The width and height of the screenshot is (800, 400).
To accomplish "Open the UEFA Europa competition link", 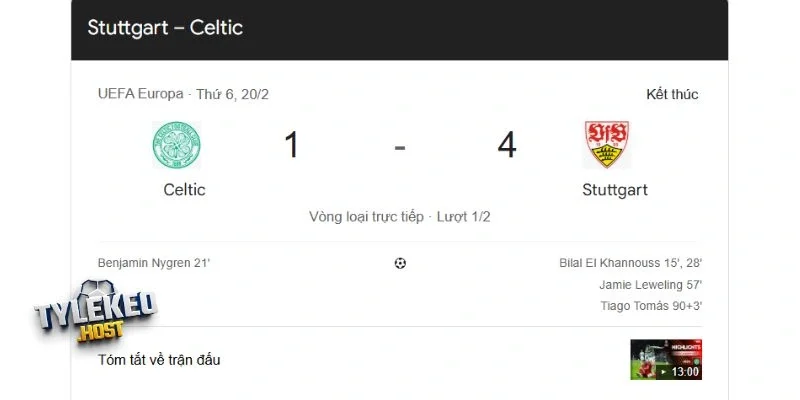I will tap(140, 94).
